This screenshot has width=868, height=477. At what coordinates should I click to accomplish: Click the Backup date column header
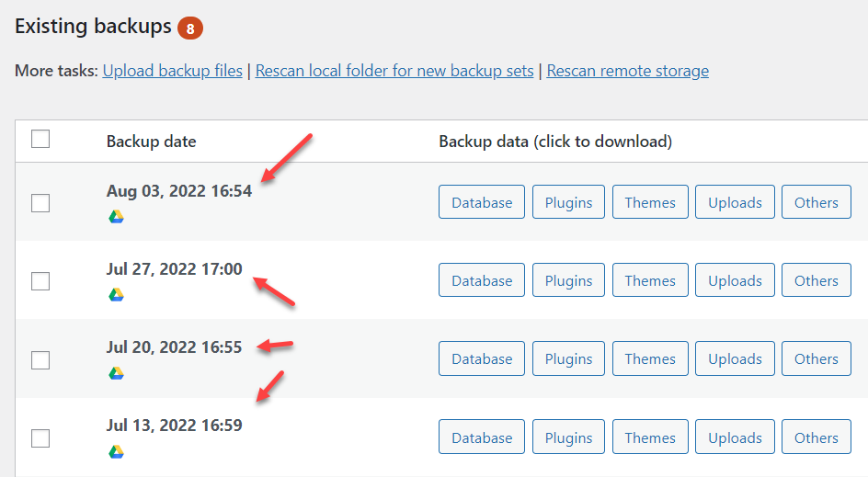[151, 142]
